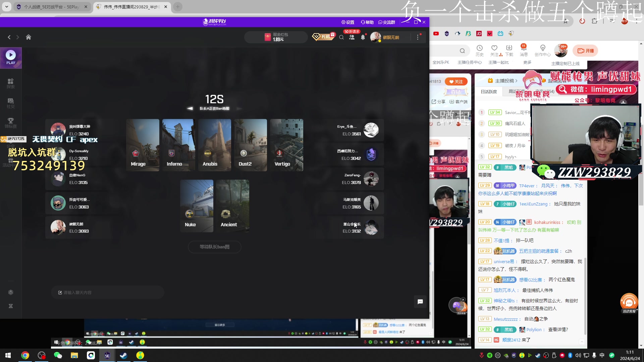Open 关注 follows on Douyu header
This screenshot has height=362, width=644.
click(x=494, y=51)
